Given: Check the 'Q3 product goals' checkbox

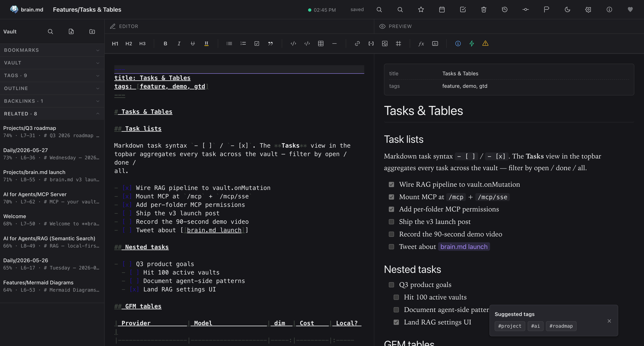Looking at the screenshot, I should point(391,285).
